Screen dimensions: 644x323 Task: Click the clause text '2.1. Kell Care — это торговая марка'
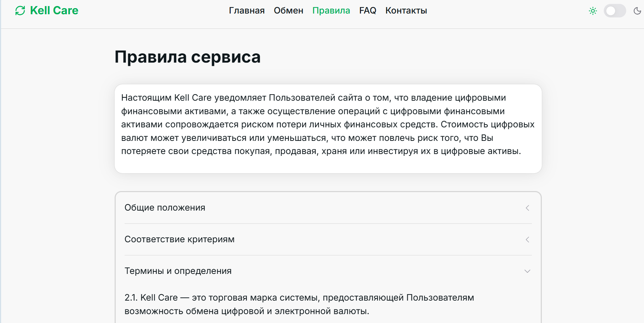tap(299, 305)
